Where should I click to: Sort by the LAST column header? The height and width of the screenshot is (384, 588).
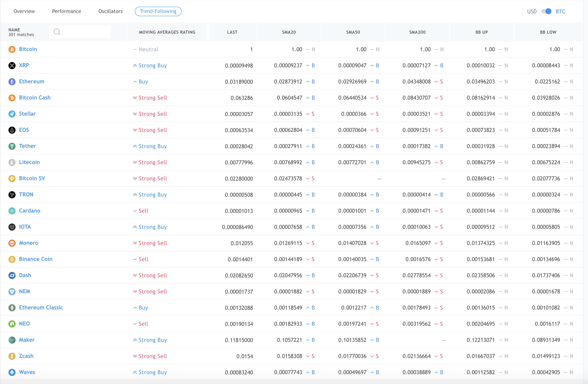232,32
